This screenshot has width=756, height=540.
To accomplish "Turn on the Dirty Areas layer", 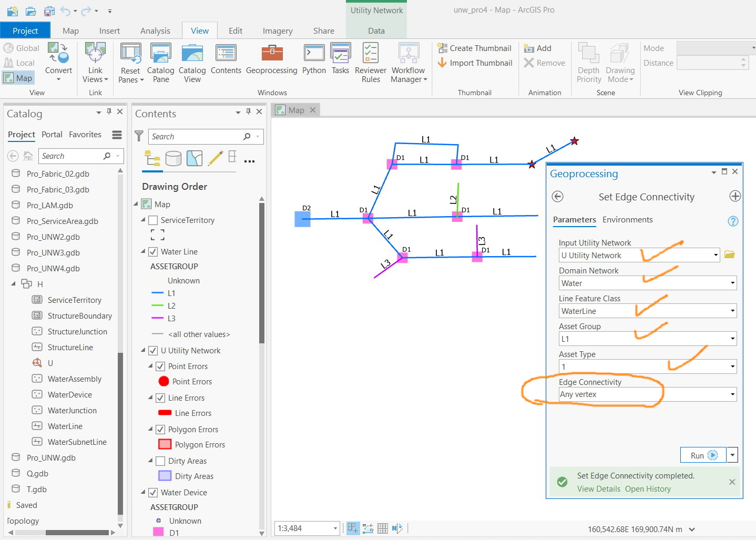I will 161,461.
